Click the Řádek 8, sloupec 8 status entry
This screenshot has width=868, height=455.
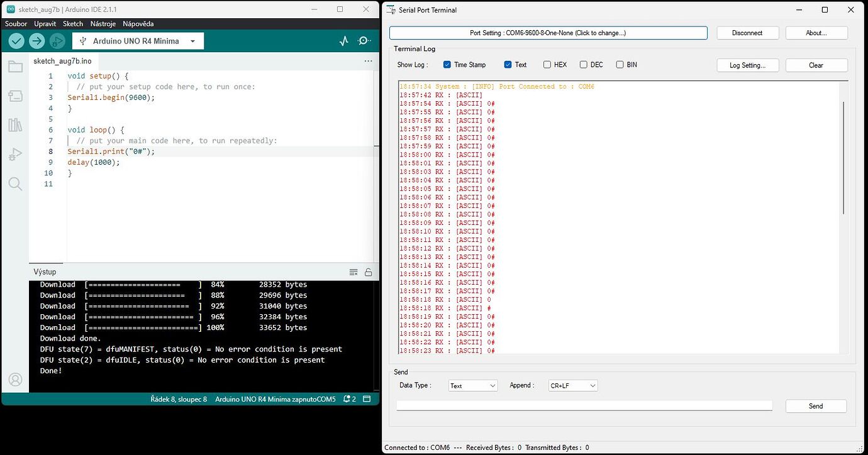tap(179, 399)
